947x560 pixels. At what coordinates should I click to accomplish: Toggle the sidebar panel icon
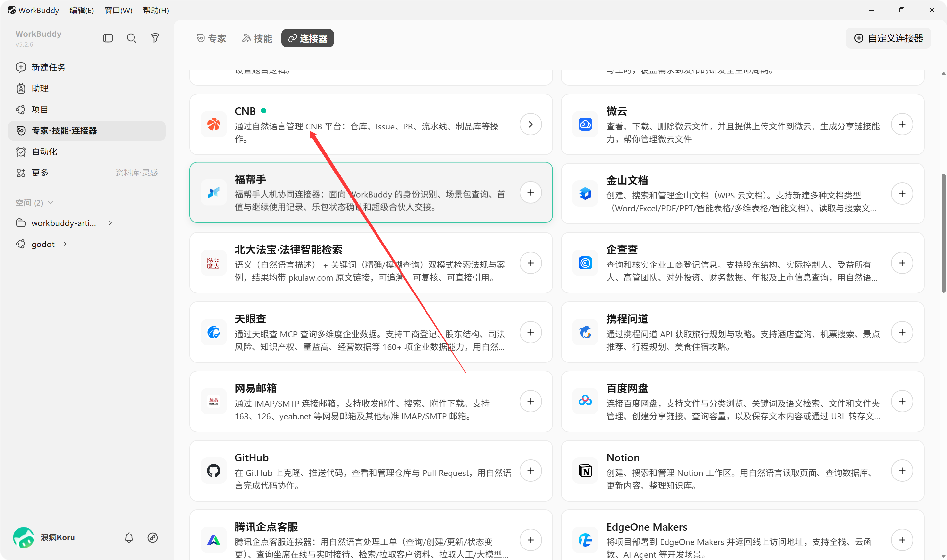tap(108, 38)
